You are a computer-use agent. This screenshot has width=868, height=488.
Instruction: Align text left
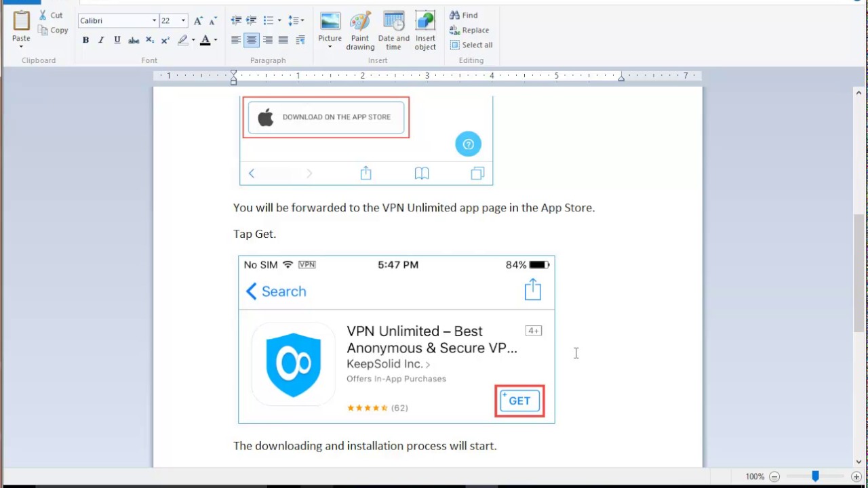click(236, 40)
